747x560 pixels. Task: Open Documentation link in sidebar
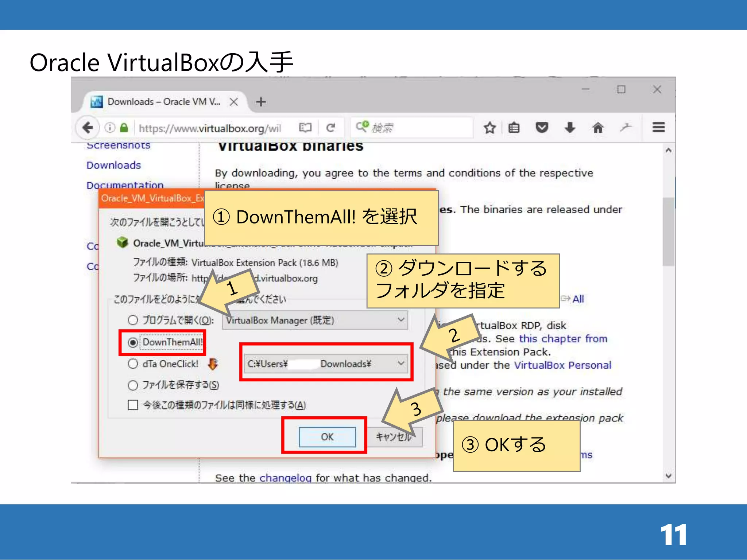(125, 185)
